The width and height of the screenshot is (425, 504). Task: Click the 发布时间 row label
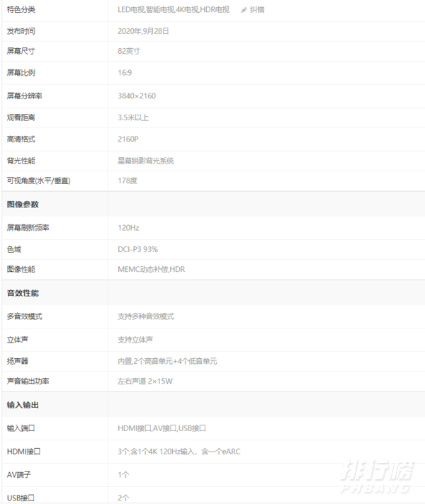click(21, 31)
